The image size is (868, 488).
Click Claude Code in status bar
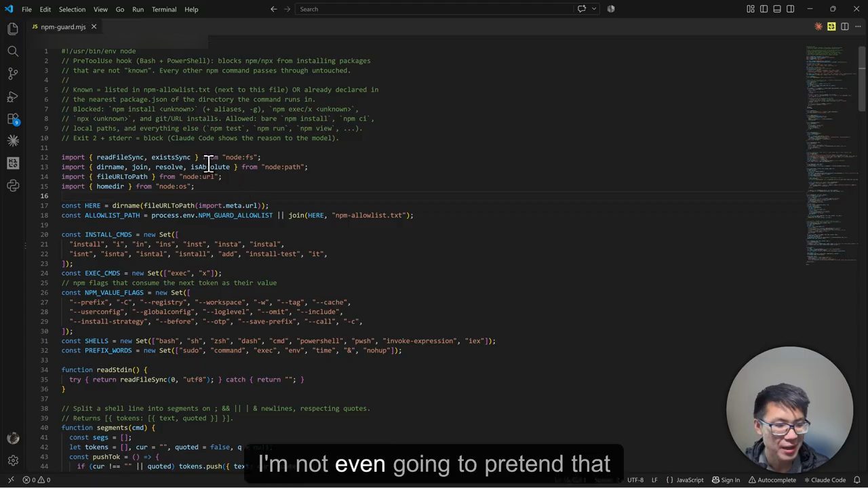point(824,480)
